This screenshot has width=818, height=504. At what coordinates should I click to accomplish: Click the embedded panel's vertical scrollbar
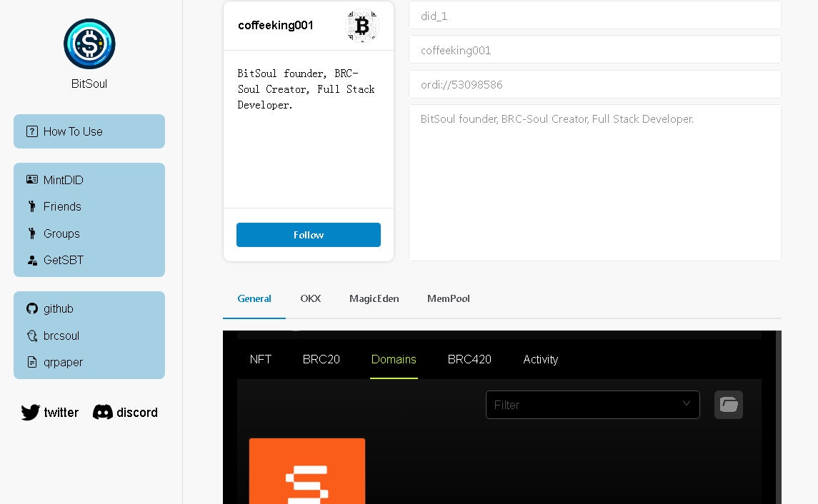(779, 417)
